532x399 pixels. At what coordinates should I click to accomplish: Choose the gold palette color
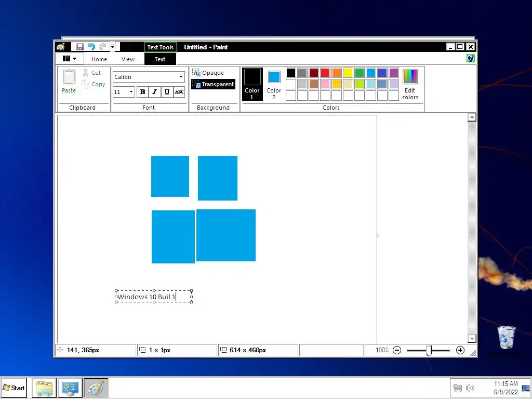337,84
